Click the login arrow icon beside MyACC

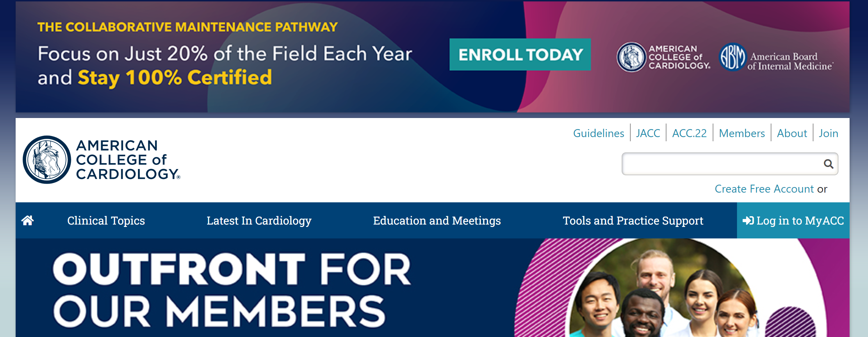point(748,221)
